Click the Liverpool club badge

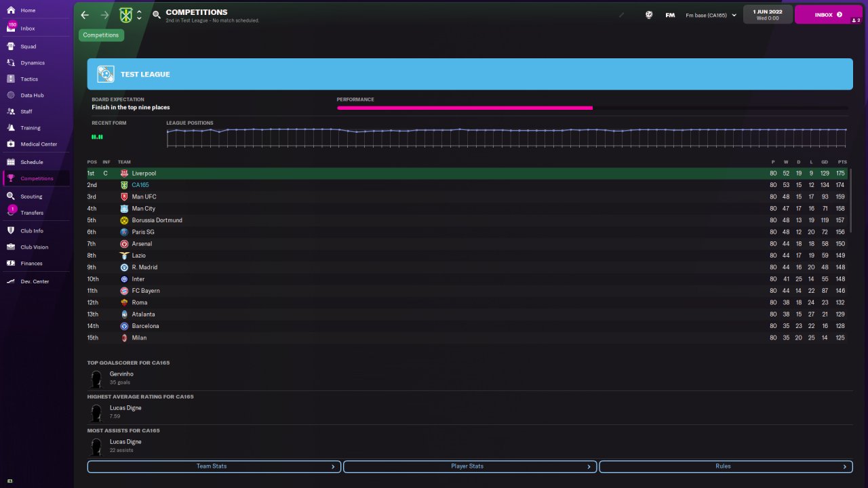[x=124, y=174]
